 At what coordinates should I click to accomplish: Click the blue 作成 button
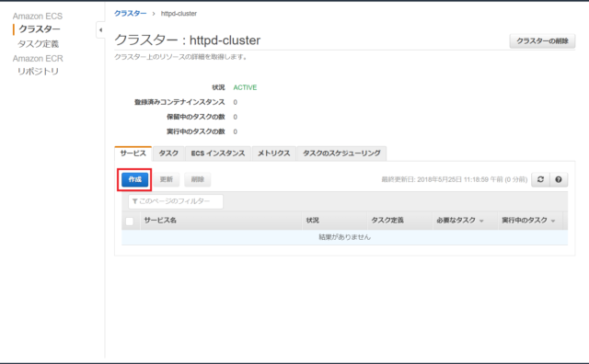coord(134,180)
